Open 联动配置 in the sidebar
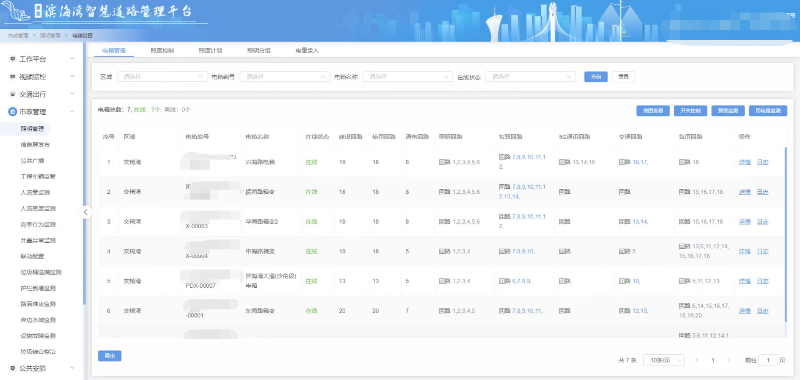This screenshot has height=380, width=800. pyautogui.click(x=32, y=256)
